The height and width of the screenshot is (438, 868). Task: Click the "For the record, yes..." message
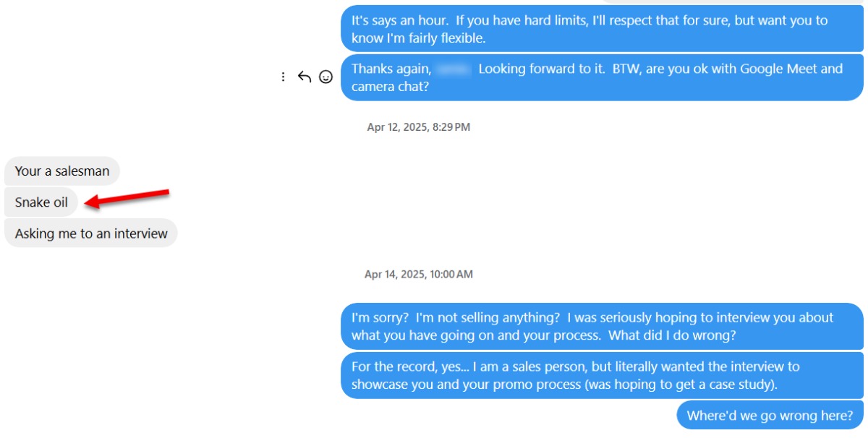pyautogui.click(x=602, y=375)
